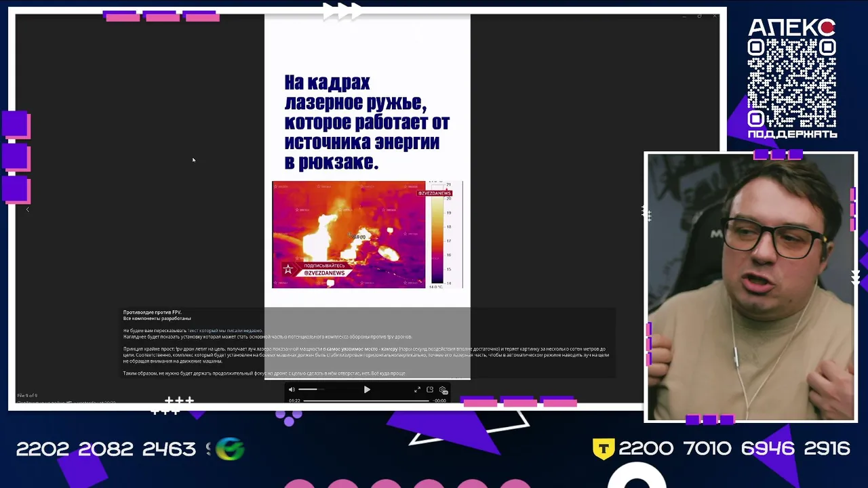Image resolution: width=868 pixels, height=488 pixels.
Task: Click the caption line 'Все компоненты разработаны'
Action: 157,319
